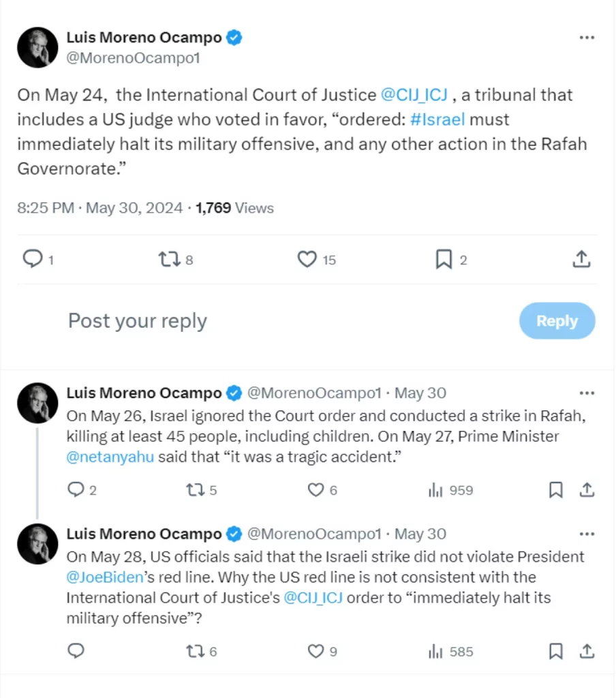Screen dimensions: 616x698
Task: Share the main tweet
Action: pos(581,259)
